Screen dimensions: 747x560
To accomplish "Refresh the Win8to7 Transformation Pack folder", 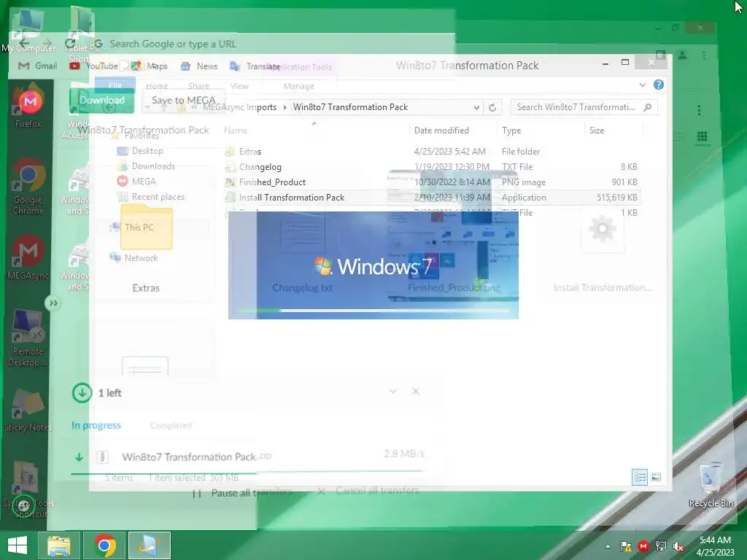I will click(x=492, y=108).
